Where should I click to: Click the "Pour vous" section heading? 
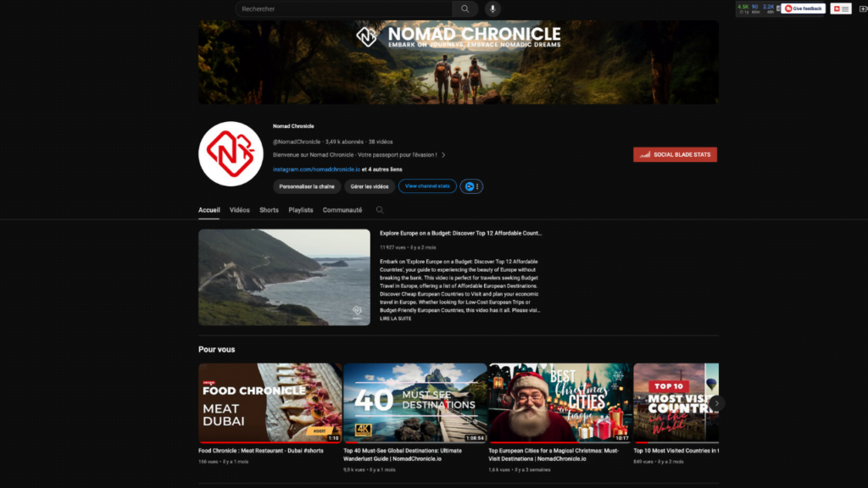click(216, 350)
